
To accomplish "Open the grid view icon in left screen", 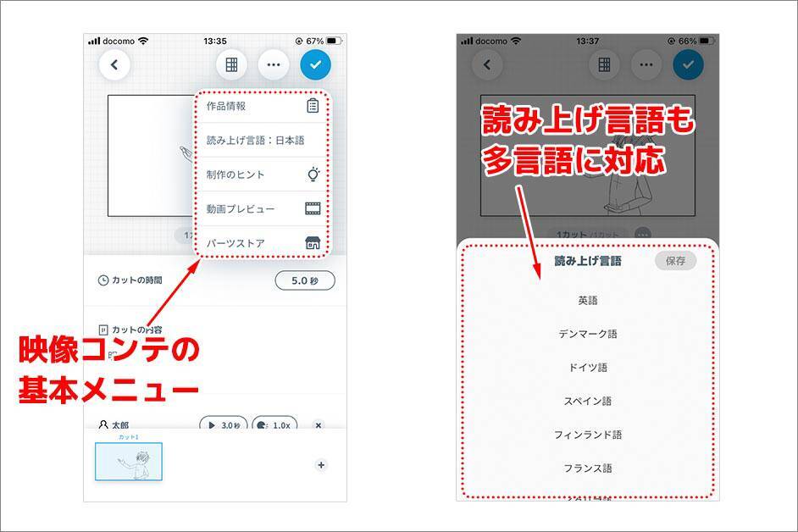I will [x=231, y=64].
